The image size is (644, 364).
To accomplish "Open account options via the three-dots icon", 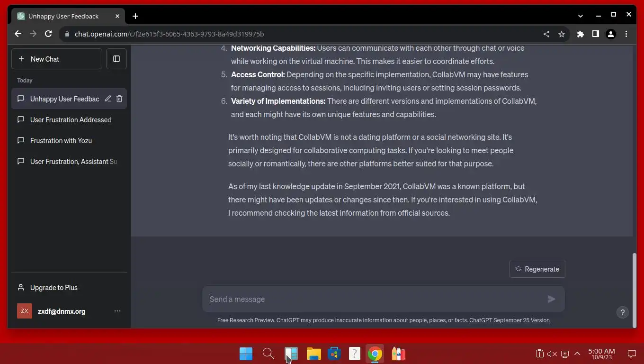I will 117,311.
